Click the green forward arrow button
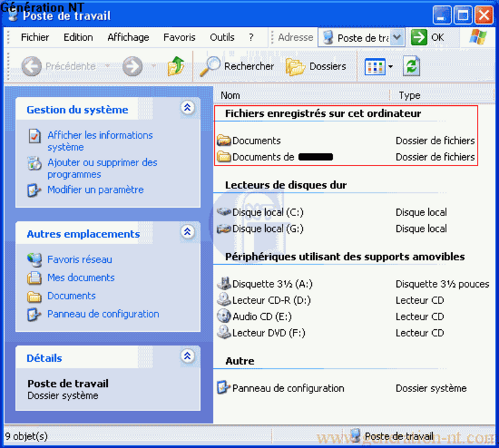499x448 pixels. (x=133, y=66)
